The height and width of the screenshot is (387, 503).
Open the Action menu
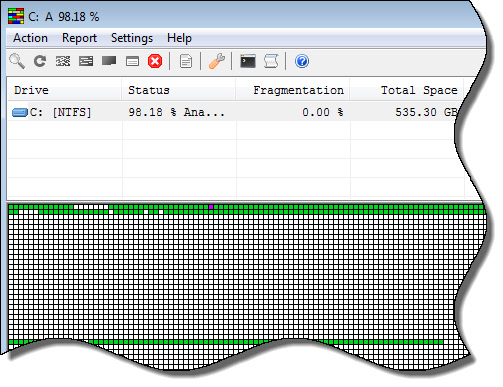pyautogui.click(x=30, y=38)
